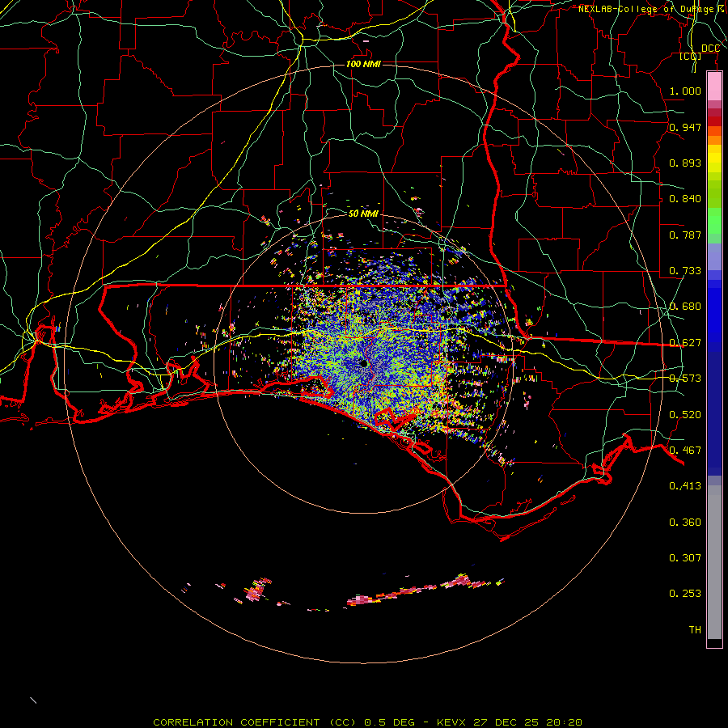This screenshot has height=728, width=728.
Task: Click the 0.627 color scale label
Action: (x=685, y=342)
